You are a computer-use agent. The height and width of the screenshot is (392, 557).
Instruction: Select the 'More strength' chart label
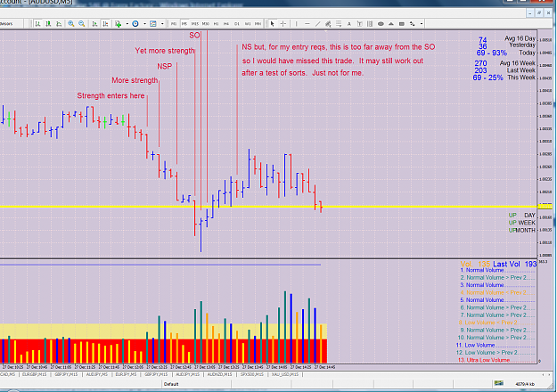pyautogui.click(x=135, y=80)
